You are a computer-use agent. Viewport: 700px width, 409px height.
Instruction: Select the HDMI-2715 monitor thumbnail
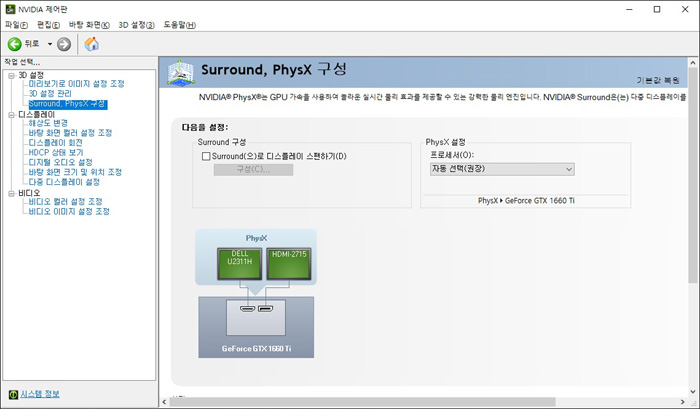coord(289,263)
